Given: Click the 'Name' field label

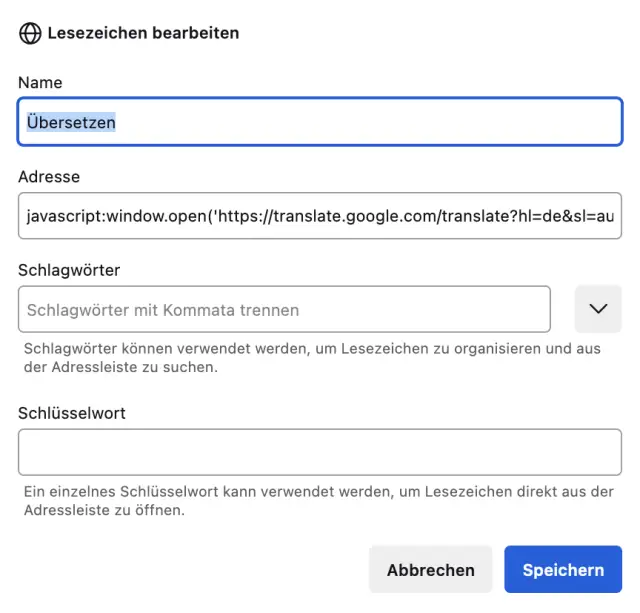Looking at the screenshot, I should tap(40, 82).
